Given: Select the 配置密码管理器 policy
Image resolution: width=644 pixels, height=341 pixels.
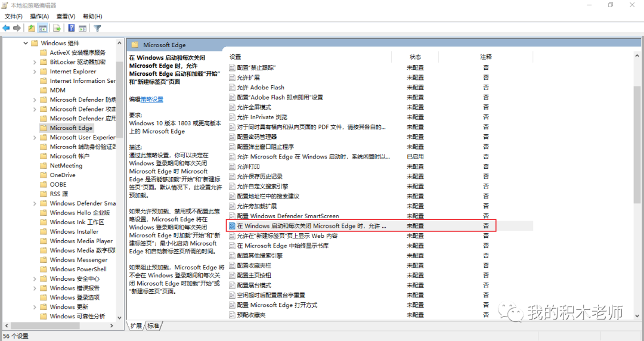Looking at the screenshot, I should [x=256, y=137].
